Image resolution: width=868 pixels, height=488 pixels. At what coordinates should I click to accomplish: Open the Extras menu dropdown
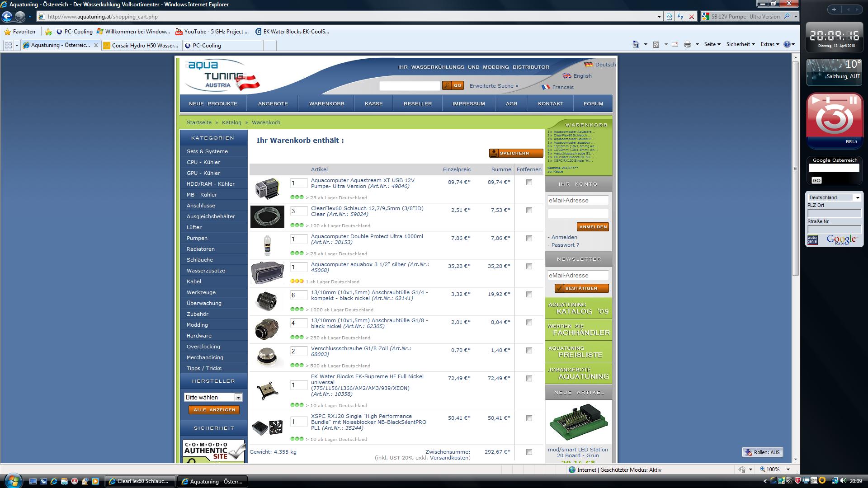(770, 44)
